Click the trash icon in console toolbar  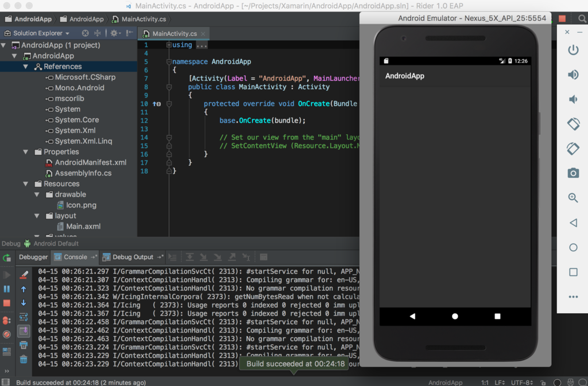click(x=24, y=360)
